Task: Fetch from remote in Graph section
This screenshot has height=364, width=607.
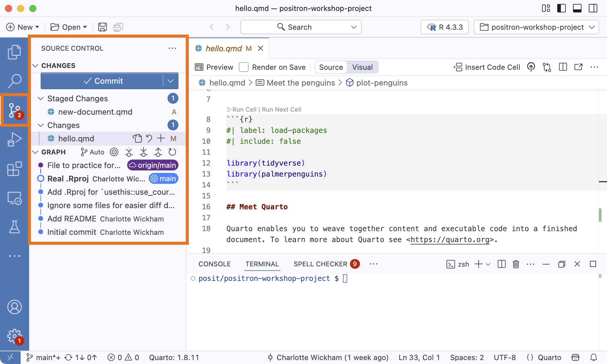Action: (x=129, y=152)
